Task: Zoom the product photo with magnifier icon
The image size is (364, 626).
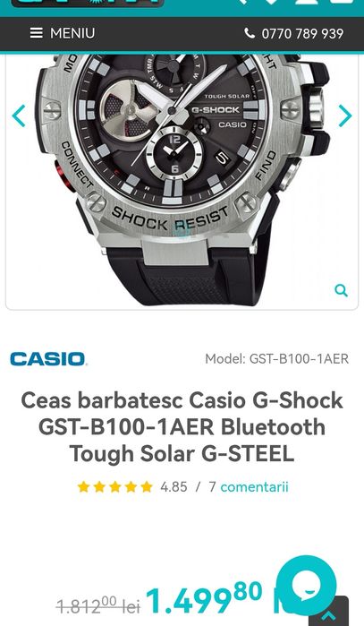Action: click(341, 290)
